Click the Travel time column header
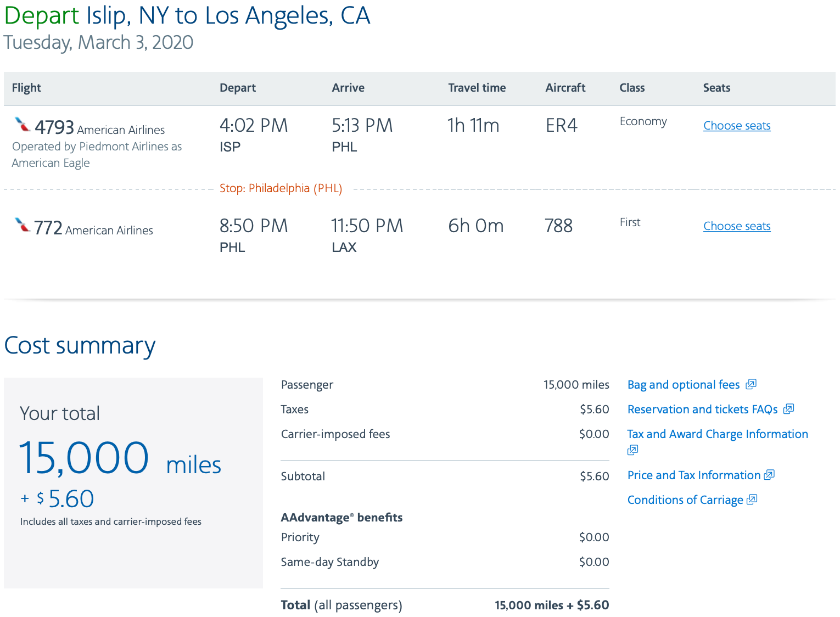Screen dimensions: 840x617 pyautogui.click(x=477, y=88)
